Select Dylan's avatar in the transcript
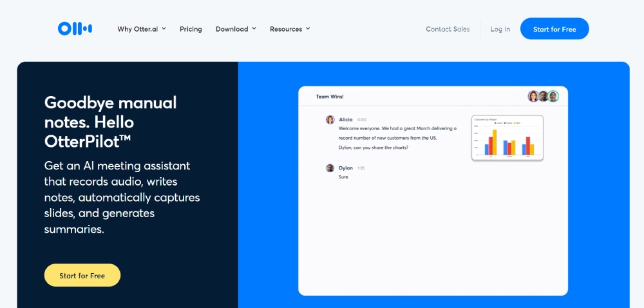644x308 pixels. coord(330,168)
